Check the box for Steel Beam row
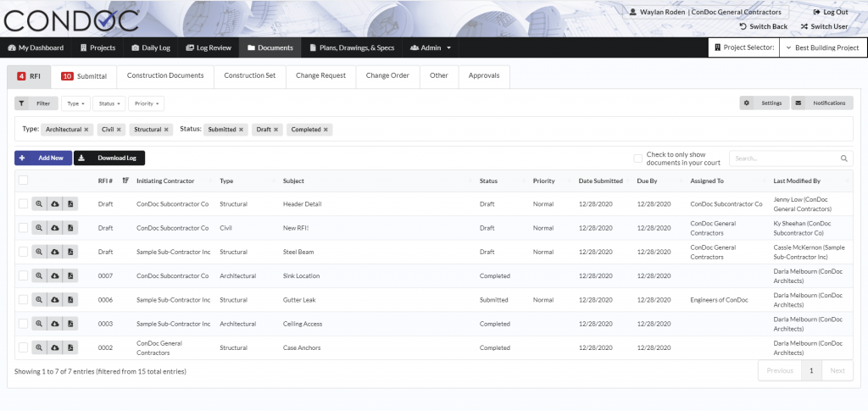The width and height of the screenshot is (868, 411). tap(23, 252)
